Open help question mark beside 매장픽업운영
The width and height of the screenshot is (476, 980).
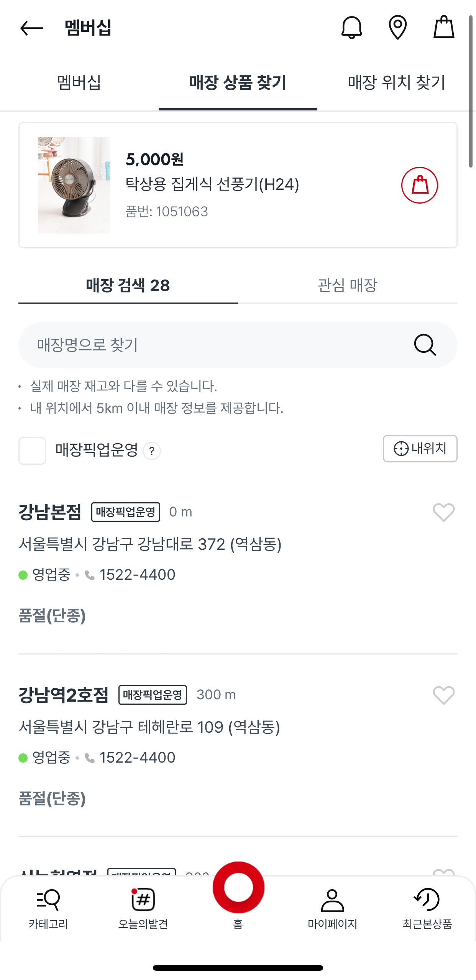click(152, 451)
